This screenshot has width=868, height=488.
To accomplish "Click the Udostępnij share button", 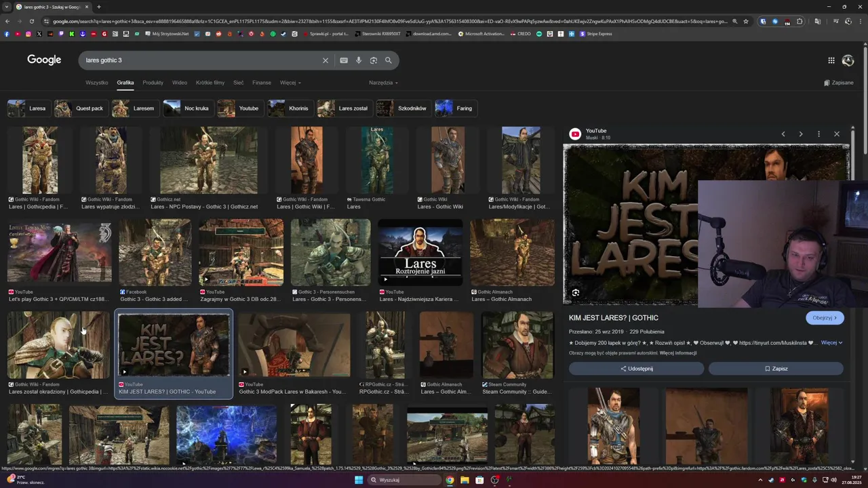I will pos(636,369).
